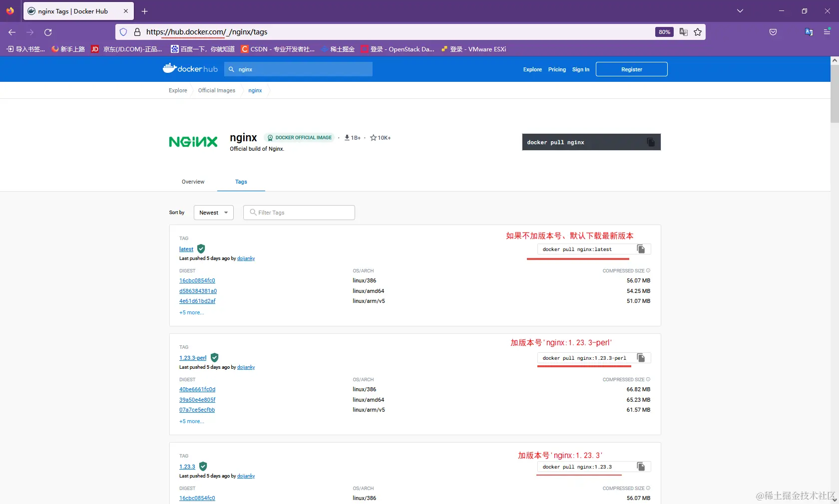Open 稀土掘金 bookmark
The image size is (839, 504).
338,49
